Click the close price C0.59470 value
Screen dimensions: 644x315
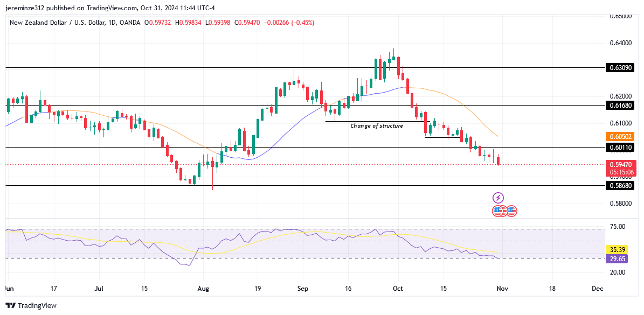(x=247, y=23)
